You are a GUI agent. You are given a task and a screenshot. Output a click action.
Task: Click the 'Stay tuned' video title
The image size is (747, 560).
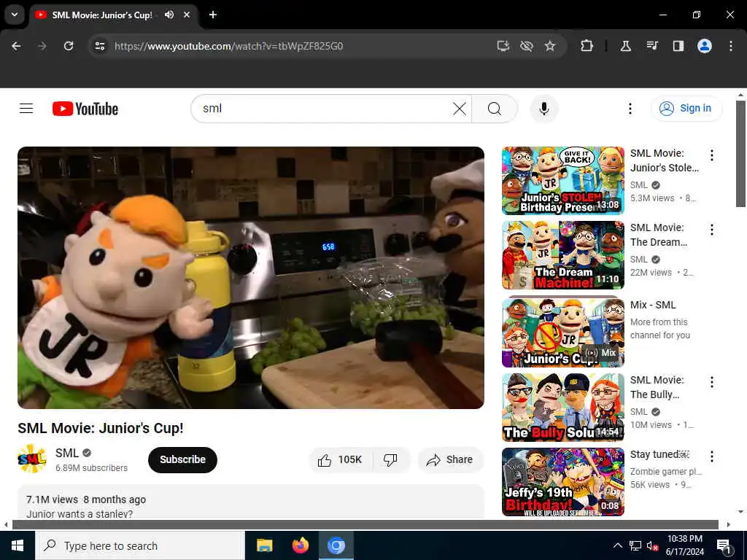point(659,454)
